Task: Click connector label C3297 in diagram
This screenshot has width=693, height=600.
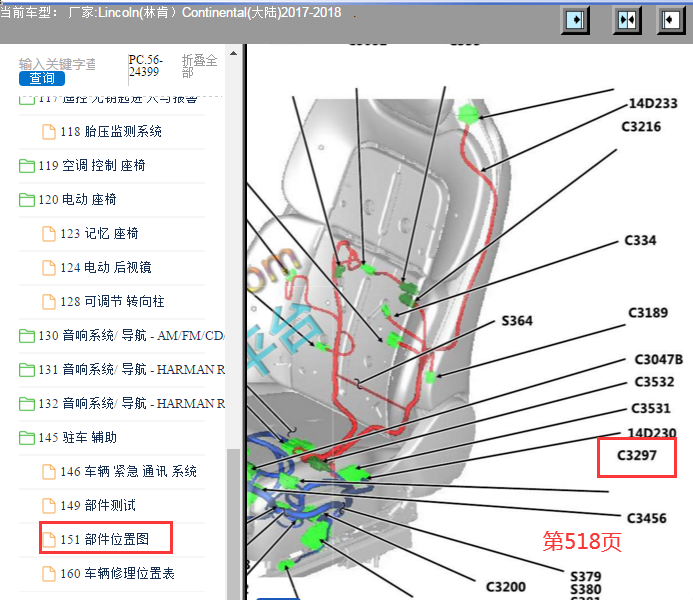Action: (x=637, y=456)
